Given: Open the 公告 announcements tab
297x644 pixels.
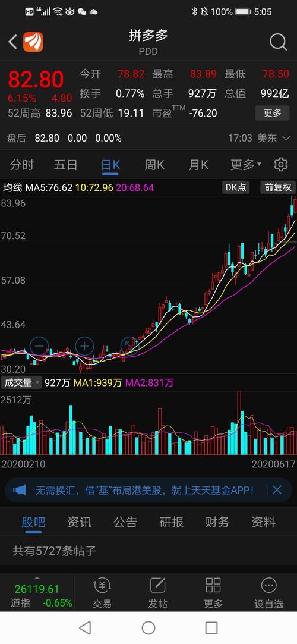Looking at the screenshot, I should pos(125,522).
